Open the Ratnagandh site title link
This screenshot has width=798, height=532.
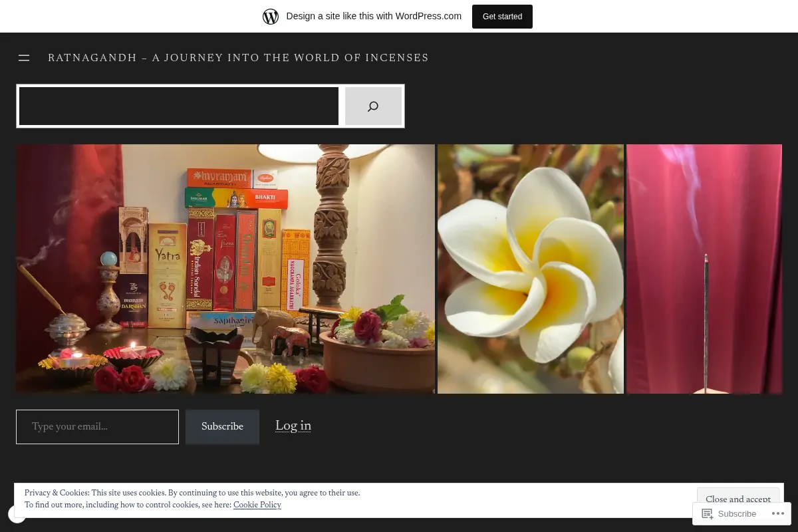tap(238, 58)
